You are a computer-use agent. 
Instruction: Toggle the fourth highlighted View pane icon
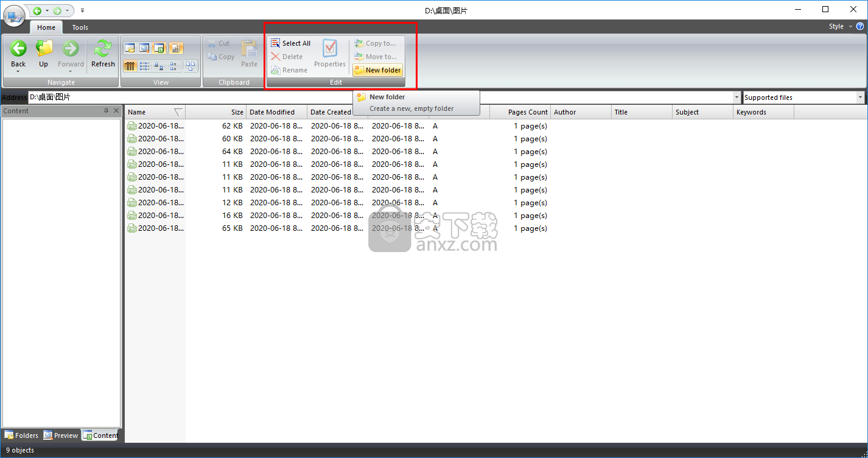click(x=175, y=48)
